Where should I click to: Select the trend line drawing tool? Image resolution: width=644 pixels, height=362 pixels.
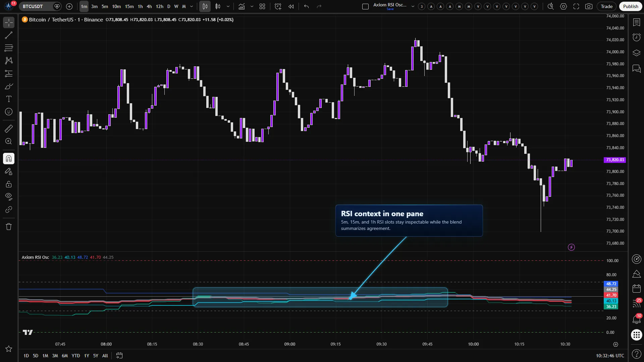9,35
